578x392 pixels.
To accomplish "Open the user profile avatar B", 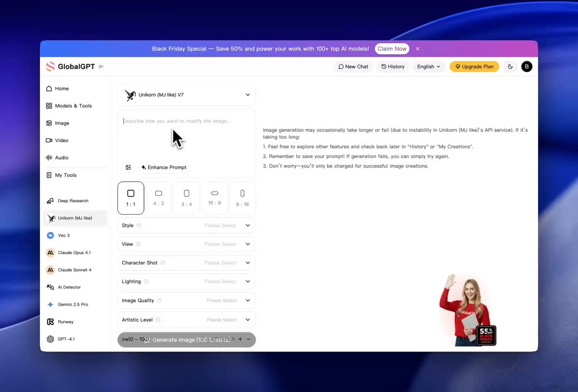I will 527,66.
